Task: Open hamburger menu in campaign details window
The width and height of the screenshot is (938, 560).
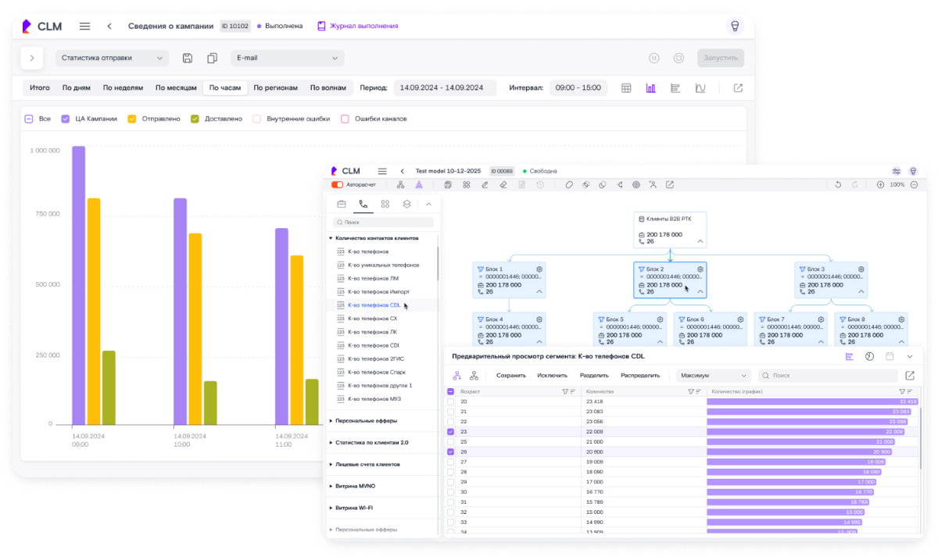Action: [x=84, y=26]
